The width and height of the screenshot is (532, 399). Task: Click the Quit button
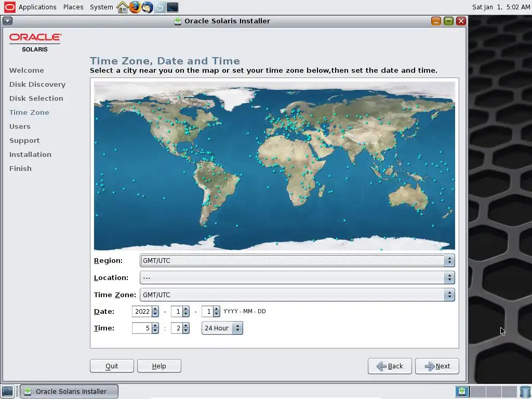click(x=112, y=366)
